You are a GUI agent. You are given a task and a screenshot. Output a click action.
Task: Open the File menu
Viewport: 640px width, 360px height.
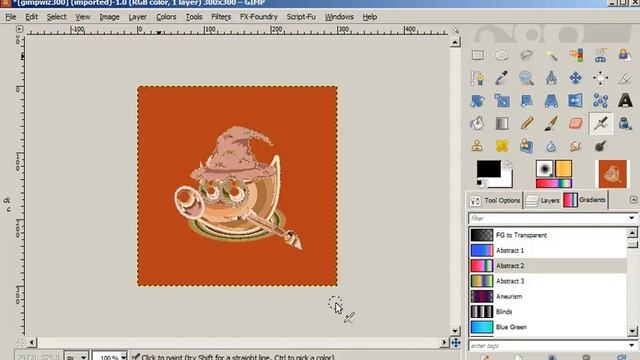click(x=11, y=17)
